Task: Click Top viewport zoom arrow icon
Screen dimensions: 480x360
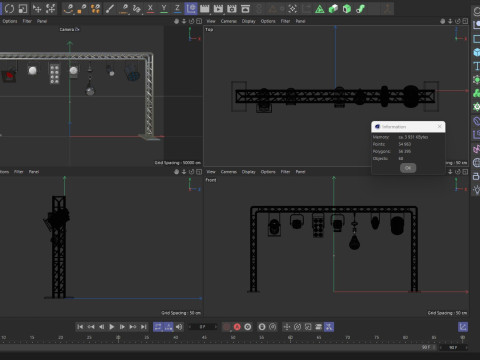Action: click(x=450, y=21)
